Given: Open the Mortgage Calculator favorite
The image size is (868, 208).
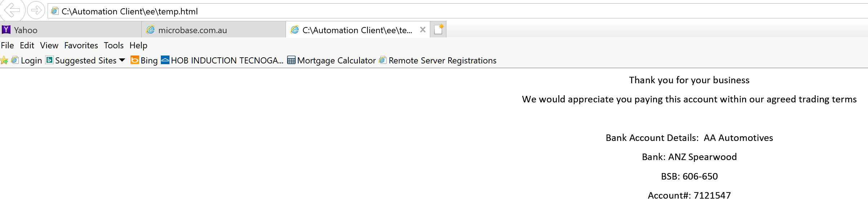Looking at the screenshot, I should 331,60.
